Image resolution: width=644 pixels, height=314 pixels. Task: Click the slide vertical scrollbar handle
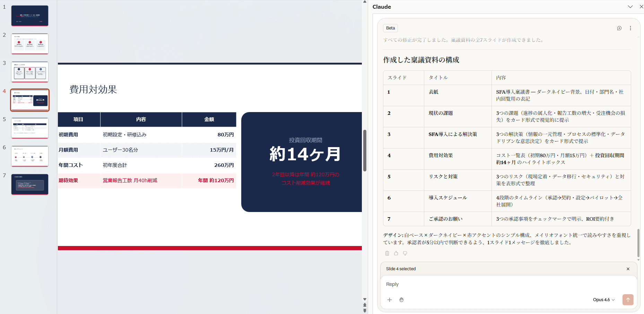coord(365,150)
